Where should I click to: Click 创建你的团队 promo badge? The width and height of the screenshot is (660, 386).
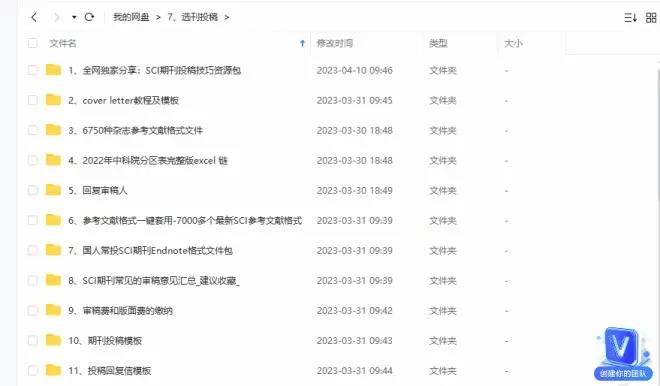pyautogui.click(x=623, y=354)
